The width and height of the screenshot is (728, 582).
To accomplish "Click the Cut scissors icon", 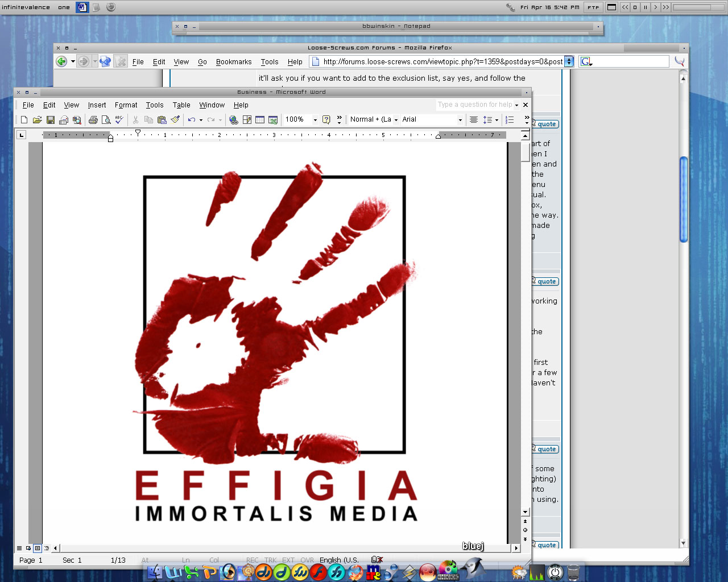I will [x=135, y=120].
